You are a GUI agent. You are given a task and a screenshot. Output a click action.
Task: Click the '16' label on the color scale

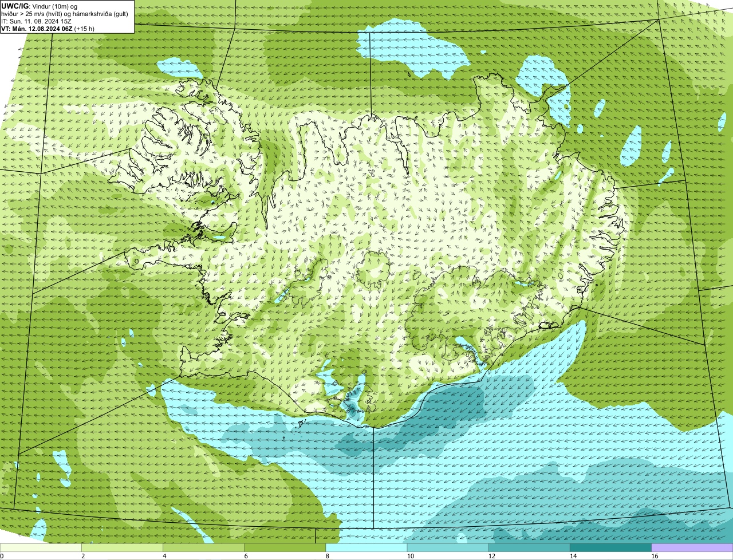[654, 556]
